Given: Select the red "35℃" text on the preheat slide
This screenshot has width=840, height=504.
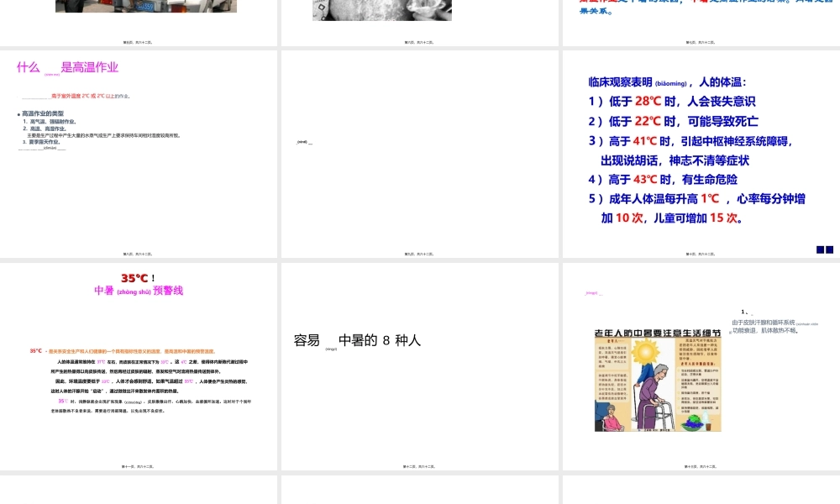Looking at the screenshot, I should coord(35,352).
